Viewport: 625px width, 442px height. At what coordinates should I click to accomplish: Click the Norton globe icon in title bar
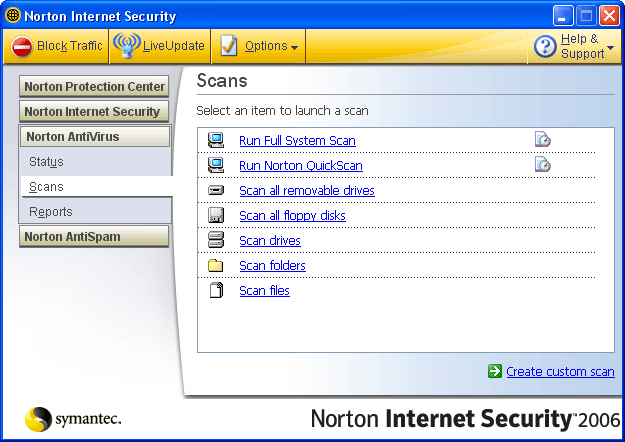[13, 15]
